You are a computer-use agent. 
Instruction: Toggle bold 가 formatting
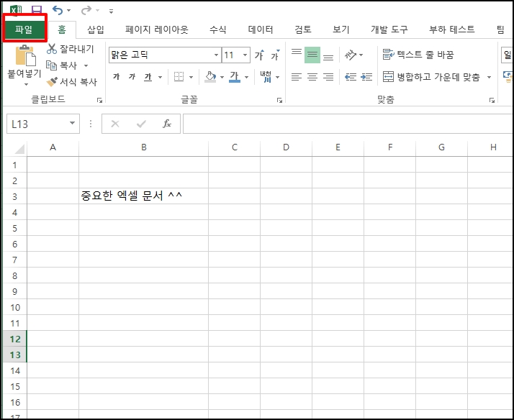point(116,77)
